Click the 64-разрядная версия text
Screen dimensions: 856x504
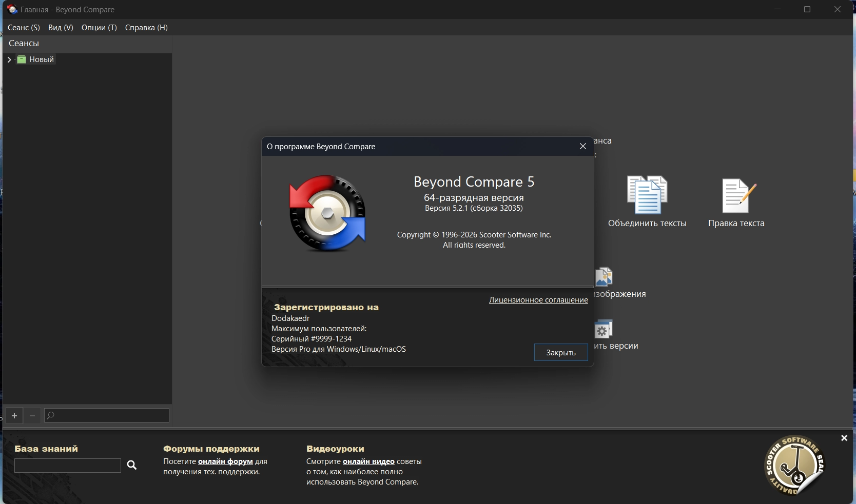tap(474, 197)
